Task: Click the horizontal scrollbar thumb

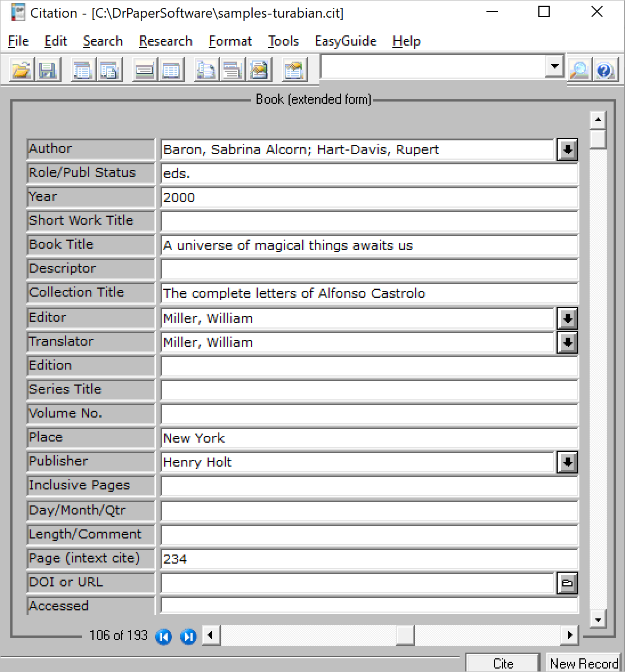Action: point(404,635)
